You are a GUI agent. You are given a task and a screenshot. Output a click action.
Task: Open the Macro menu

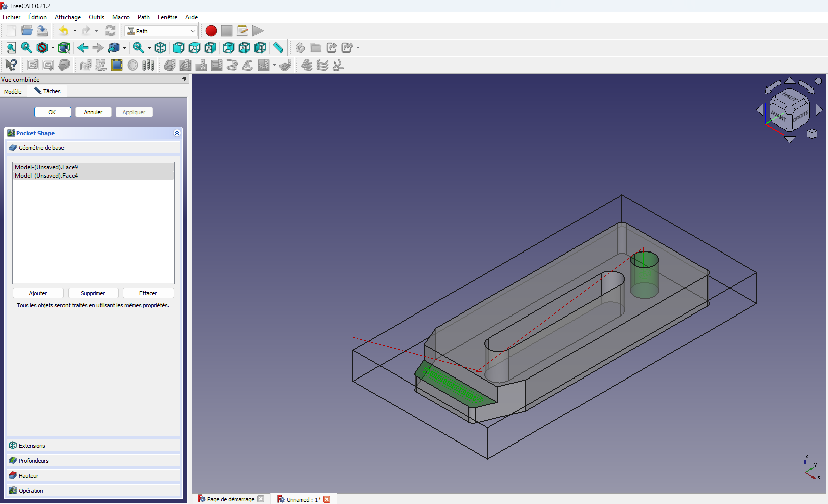[x=121, y=17]
